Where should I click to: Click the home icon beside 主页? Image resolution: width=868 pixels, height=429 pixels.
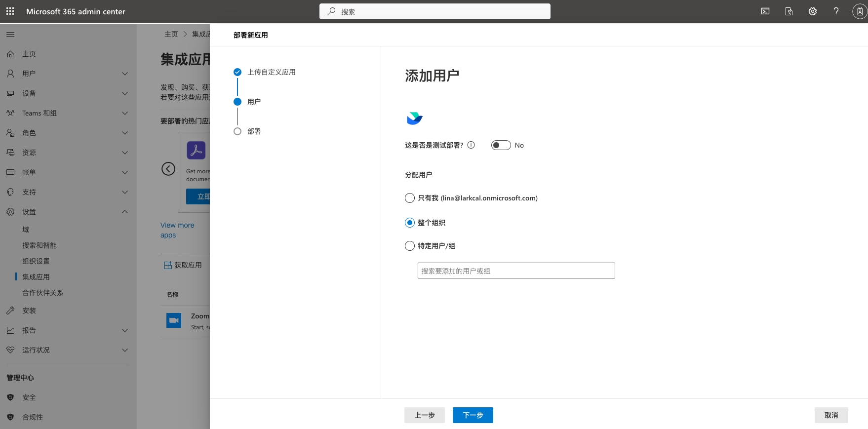coord(10,54)
